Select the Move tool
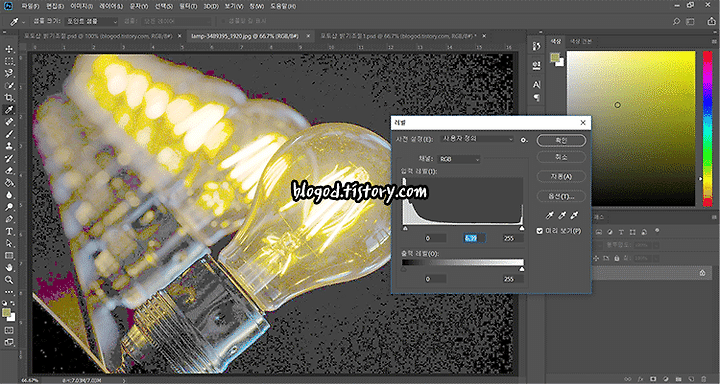 9,49
